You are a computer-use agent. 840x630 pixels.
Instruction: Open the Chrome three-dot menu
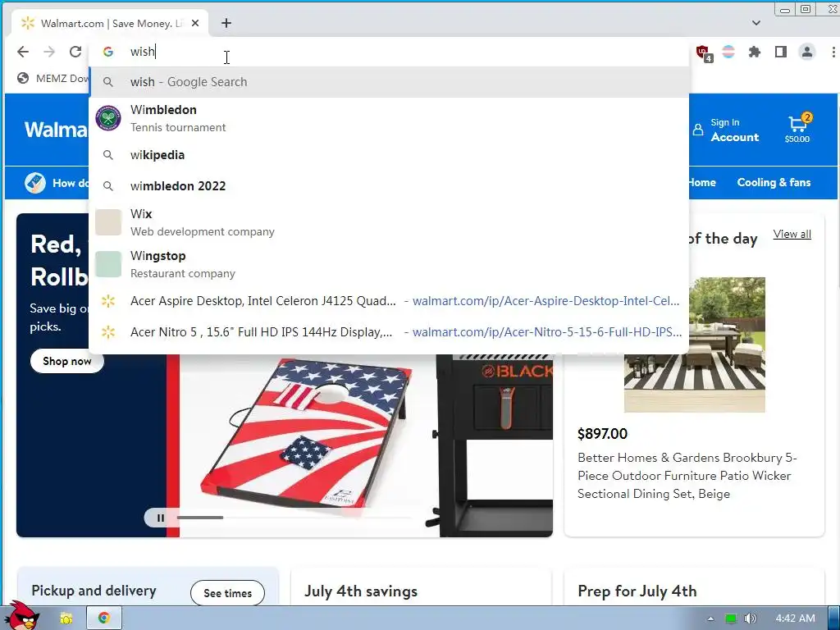point(833,52)
